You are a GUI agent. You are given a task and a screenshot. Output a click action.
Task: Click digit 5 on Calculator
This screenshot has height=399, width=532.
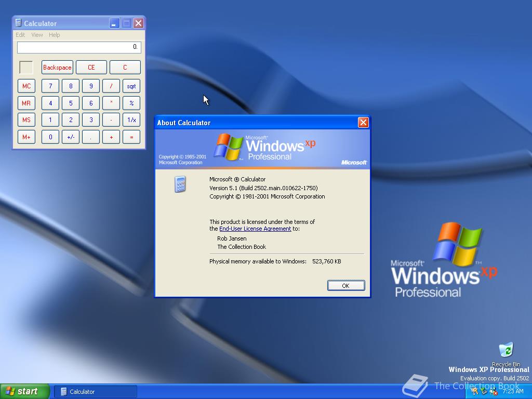point(71,103)
